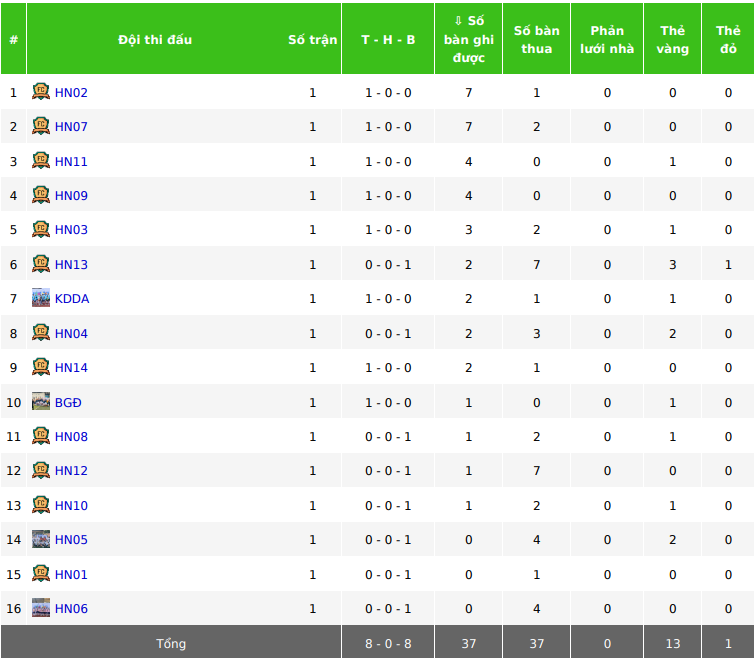Click total yellow cards value 13
Viewport: 754px width, 658px height.
click(x=673, y=644)
